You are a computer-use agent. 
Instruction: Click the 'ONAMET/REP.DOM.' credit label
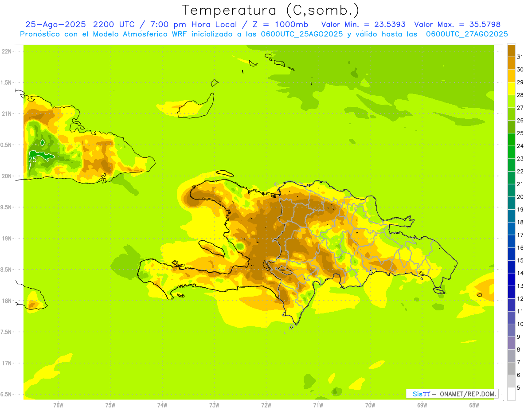click(468, 394)
